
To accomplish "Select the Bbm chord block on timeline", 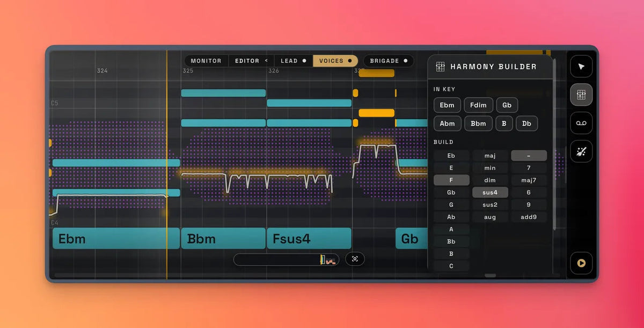I will click(x=223, y=238).
